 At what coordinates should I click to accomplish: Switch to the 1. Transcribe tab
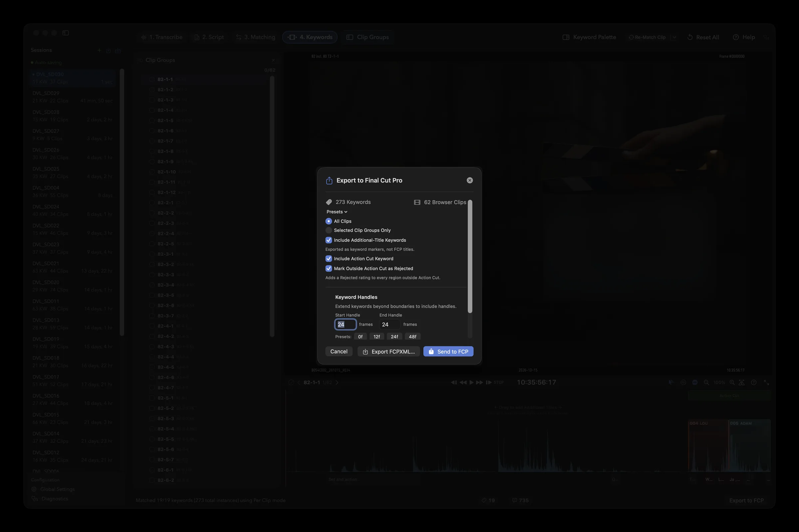(x=162, y=37)
